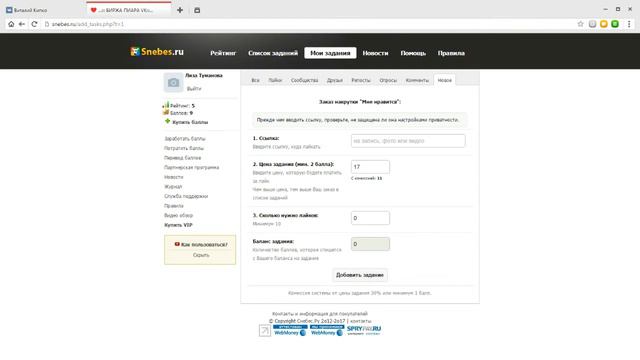The image size is (640, 360).
Task: Click the user name Лиза Туманова
Action: tap(204, 76)
